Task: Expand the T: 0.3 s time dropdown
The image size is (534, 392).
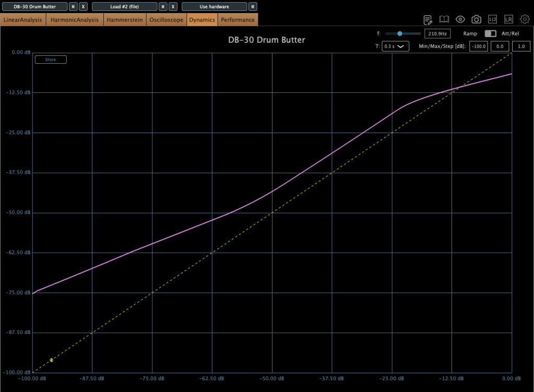Action: click(395, 46)
